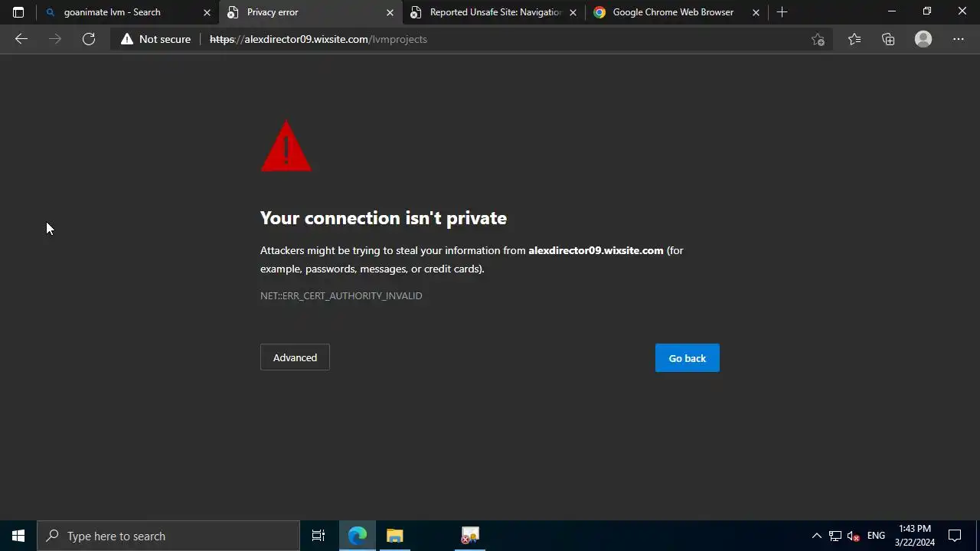The height and width of the screenshot is (551, 980).
Task: Click the red warning triangle icon
Action: (286, 146)
